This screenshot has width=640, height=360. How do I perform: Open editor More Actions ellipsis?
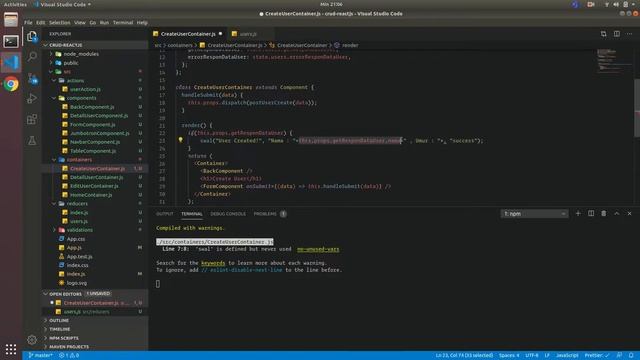629,34
